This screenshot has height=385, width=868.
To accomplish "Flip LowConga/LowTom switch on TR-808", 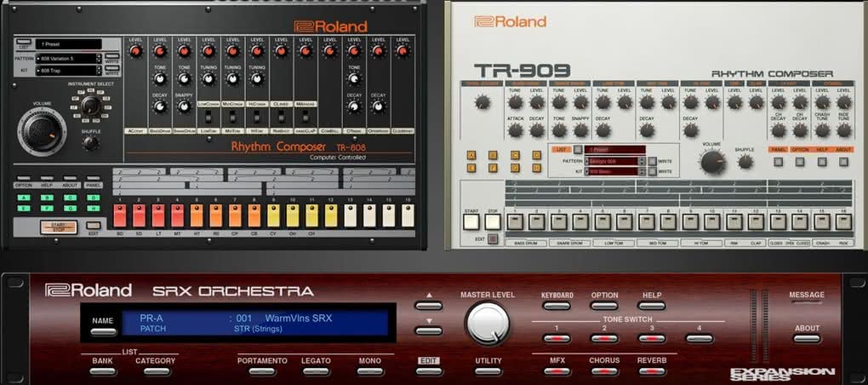I will pos(208,117).
